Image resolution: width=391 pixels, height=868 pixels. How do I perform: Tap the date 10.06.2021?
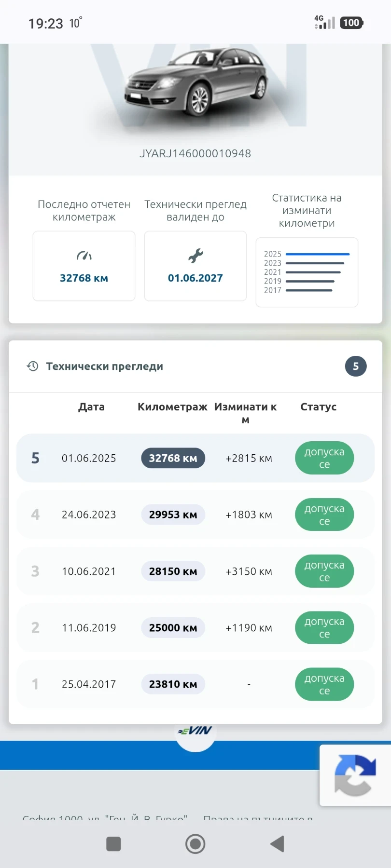tap(89, 571)
